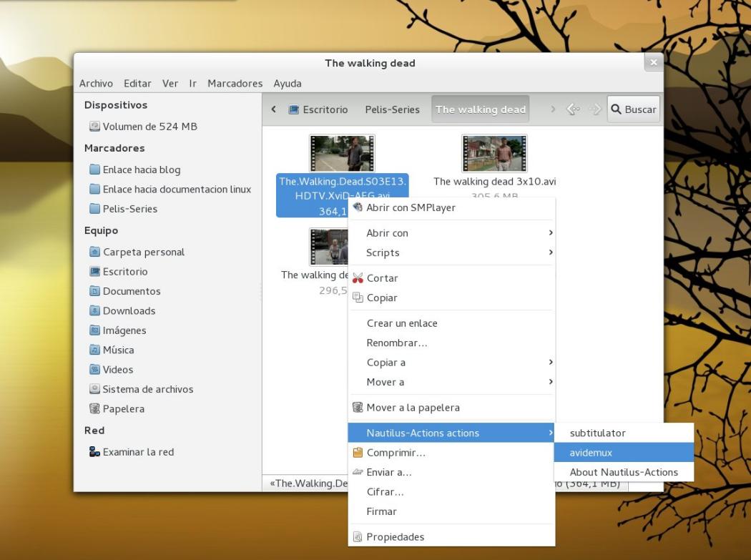Viewport: 751px width, 560px height.
Task: Close the file manager window
Action: [x=653, y=62]
